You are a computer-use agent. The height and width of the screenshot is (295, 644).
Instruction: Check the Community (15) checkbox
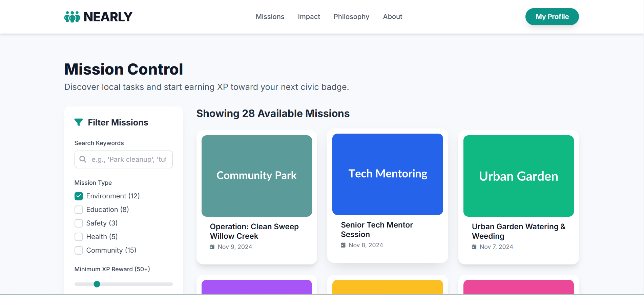pyautogui.click(x=79, y=250)
